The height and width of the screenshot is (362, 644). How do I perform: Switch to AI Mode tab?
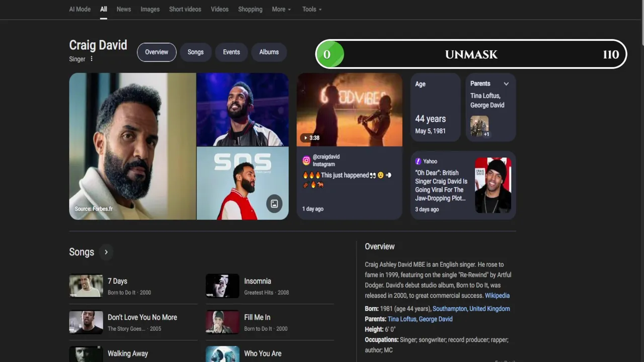80,9
